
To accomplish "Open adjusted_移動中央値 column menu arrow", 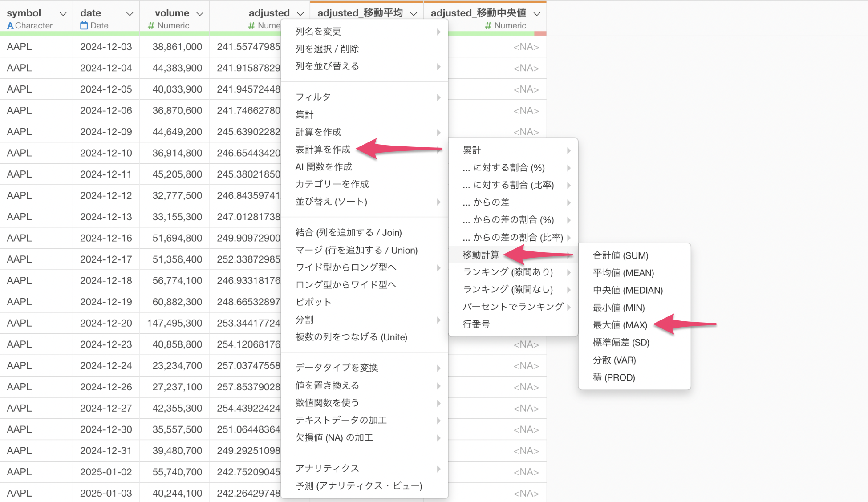I will 537,14.
